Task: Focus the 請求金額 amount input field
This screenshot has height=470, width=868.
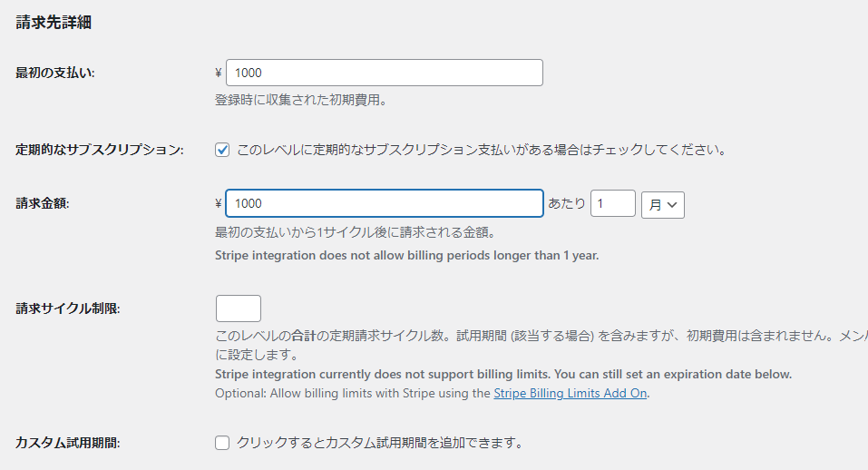Action: coord(384,203)
